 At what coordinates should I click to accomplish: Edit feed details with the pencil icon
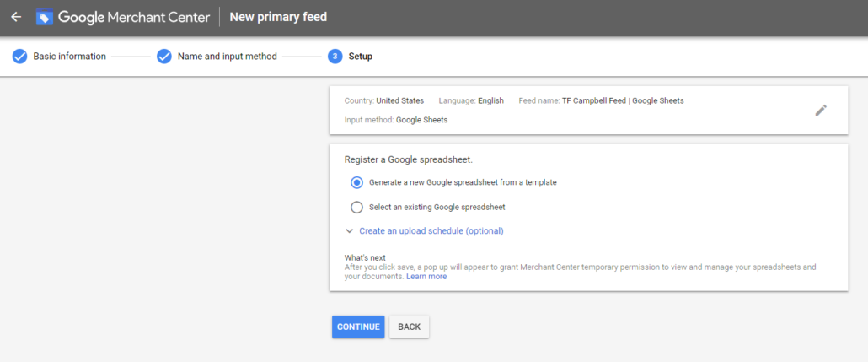coord(821,111)
